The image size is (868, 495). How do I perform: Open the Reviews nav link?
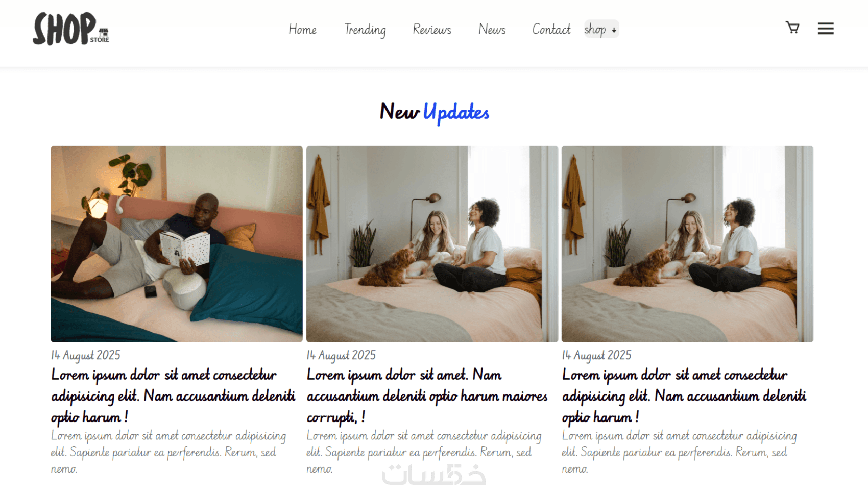coord(432,30)
